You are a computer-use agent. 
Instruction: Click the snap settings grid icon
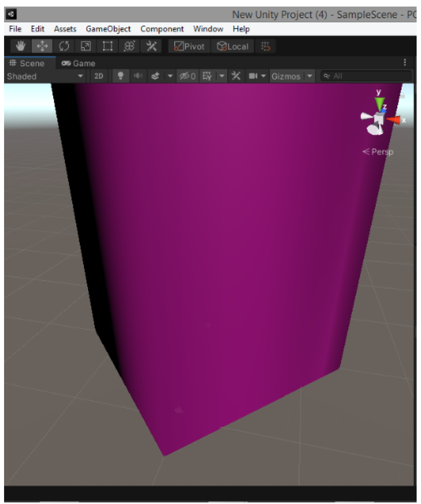(265, 46)
